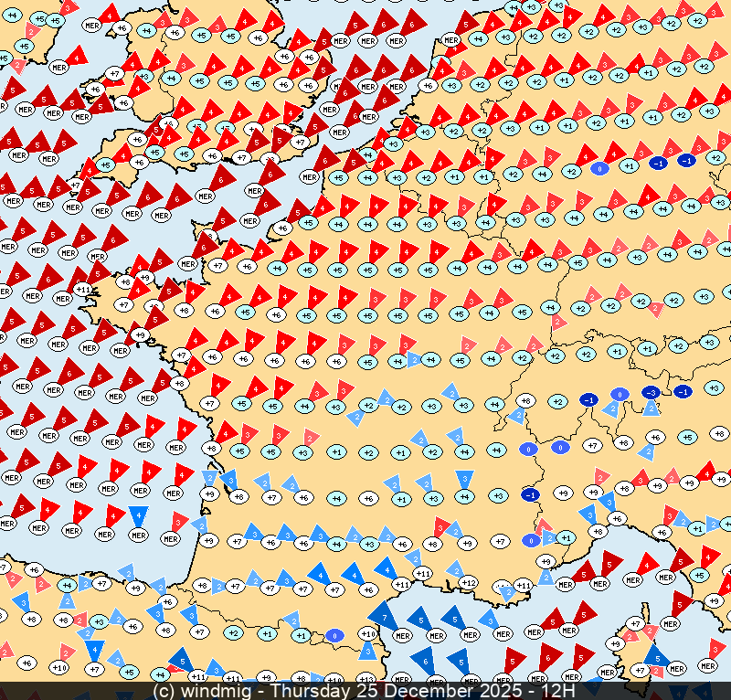This screenshot has width=731, height=700.
Task: Select blue 4 arrow above MER in Biscay
Action: (138, 516)
